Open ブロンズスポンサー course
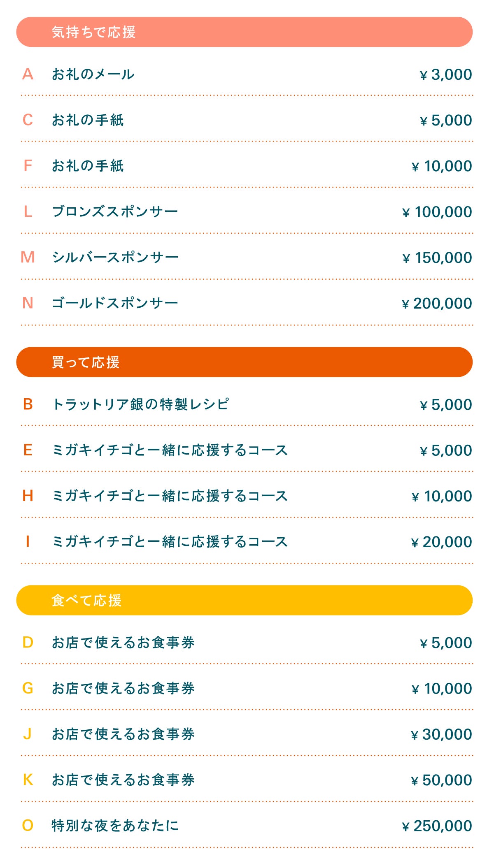494x868 pixels. (115, 212)
